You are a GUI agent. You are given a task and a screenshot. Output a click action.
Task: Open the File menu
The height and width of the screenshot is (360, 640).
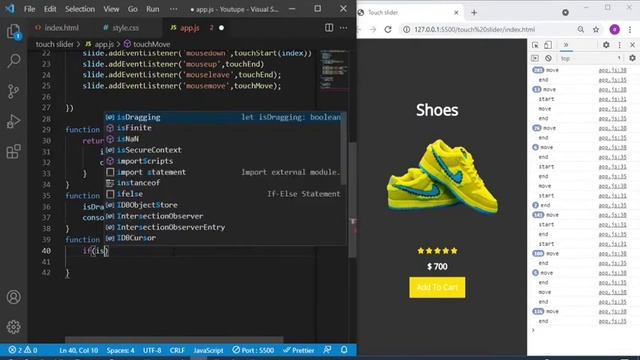[29, 9]
